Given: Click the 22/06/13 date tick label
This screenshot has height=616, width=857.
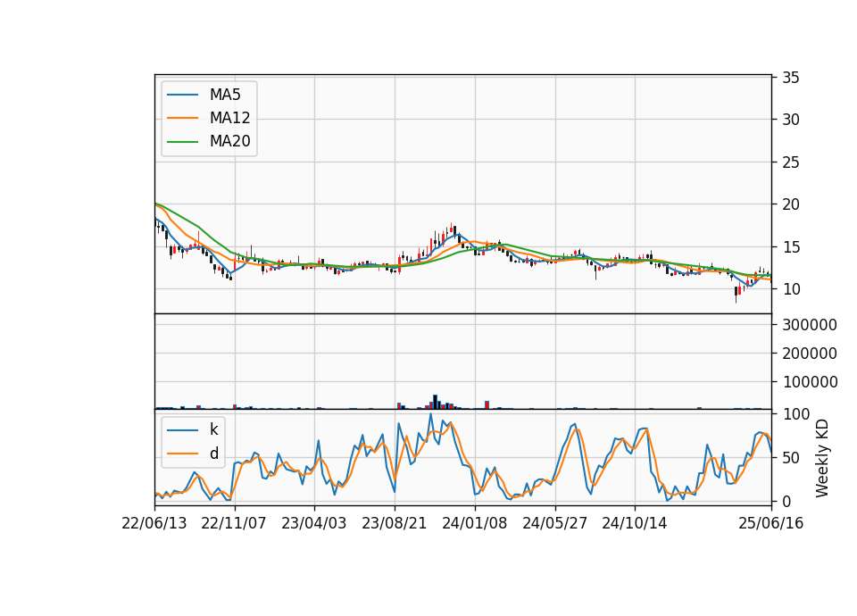Looking at the screenshot, I should coord(154,524).
